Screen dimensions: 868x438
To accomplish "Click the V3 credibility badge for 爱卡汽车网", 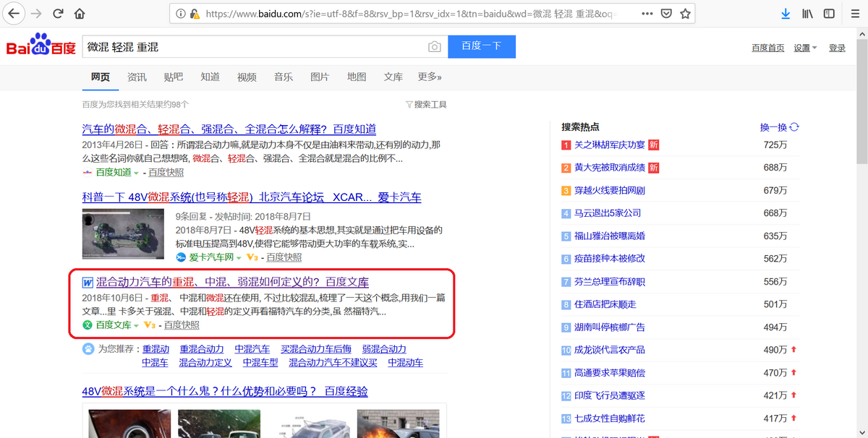I will [x=252, y=258].
